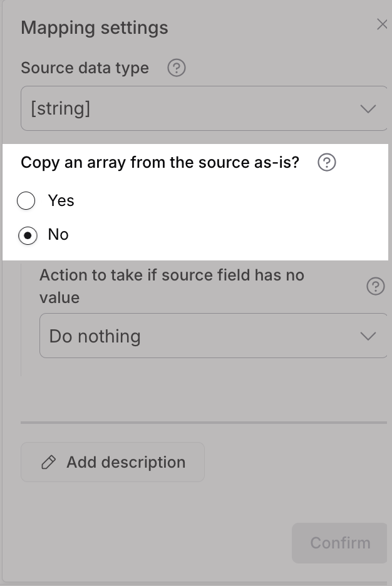Open help for Source data type
Image resolution: width=392 pixels, height=586 pixels.
coord(177,68)
